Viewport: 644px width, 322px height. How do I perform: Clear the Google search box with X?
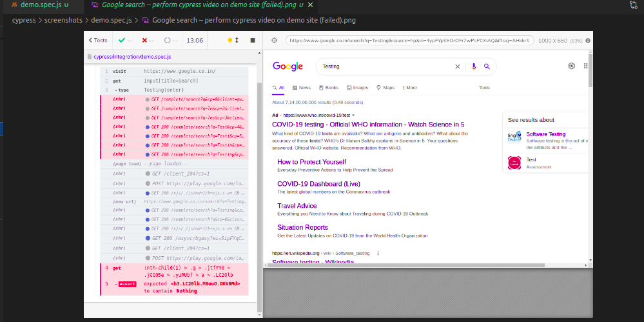(458, 66)
